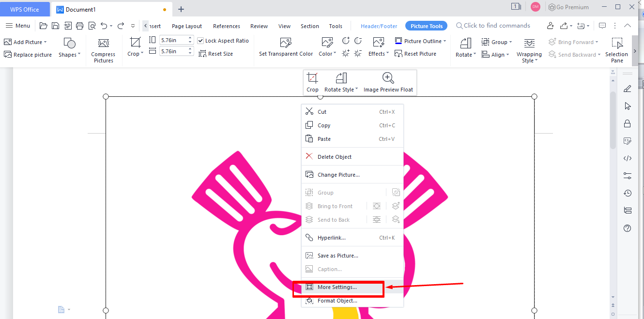Click the Print icon
Viewport: 644px width, 319px height.
click(x=79, y=26)
